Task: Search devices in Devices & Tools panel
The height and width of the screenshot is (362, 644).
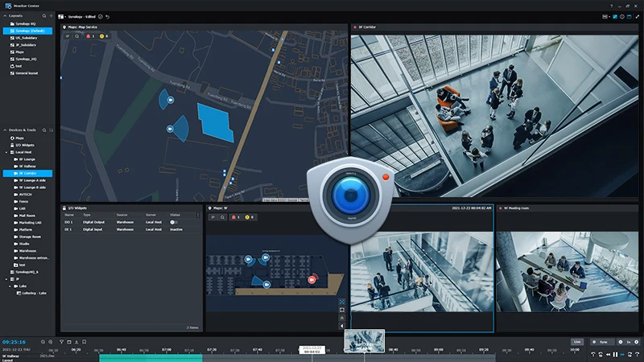Action: click(x=44, y=130)
